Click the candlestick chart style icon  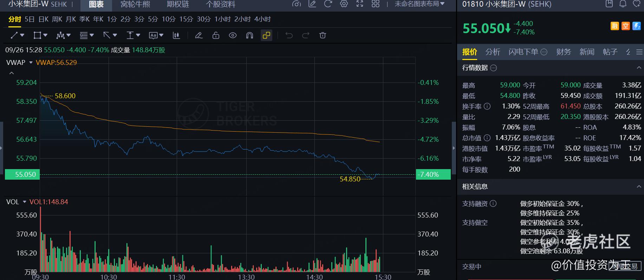pyautogui.click(x=176, y=35)
